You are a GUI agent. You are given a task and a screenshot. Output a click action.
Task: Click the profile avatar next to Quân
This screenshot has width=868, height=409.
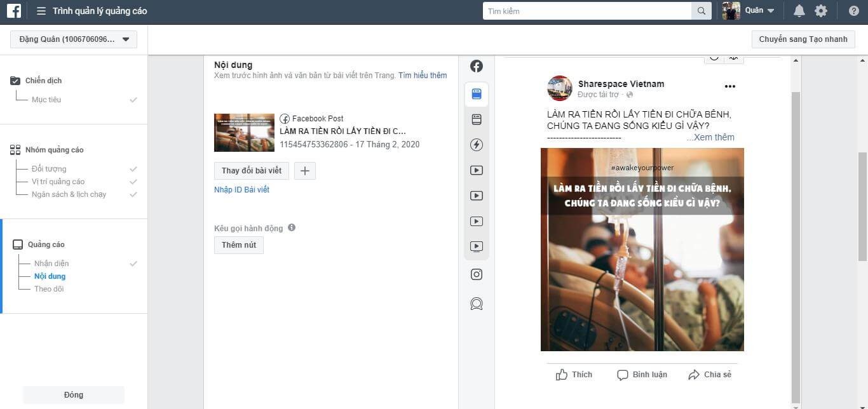tap(731, 11)
